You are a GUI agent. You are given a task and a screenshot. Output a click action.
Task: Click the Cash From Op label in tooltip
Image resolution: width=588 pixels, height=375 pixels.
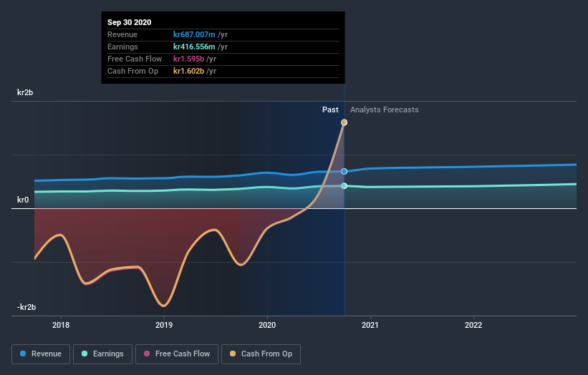[x=132, y=71]
